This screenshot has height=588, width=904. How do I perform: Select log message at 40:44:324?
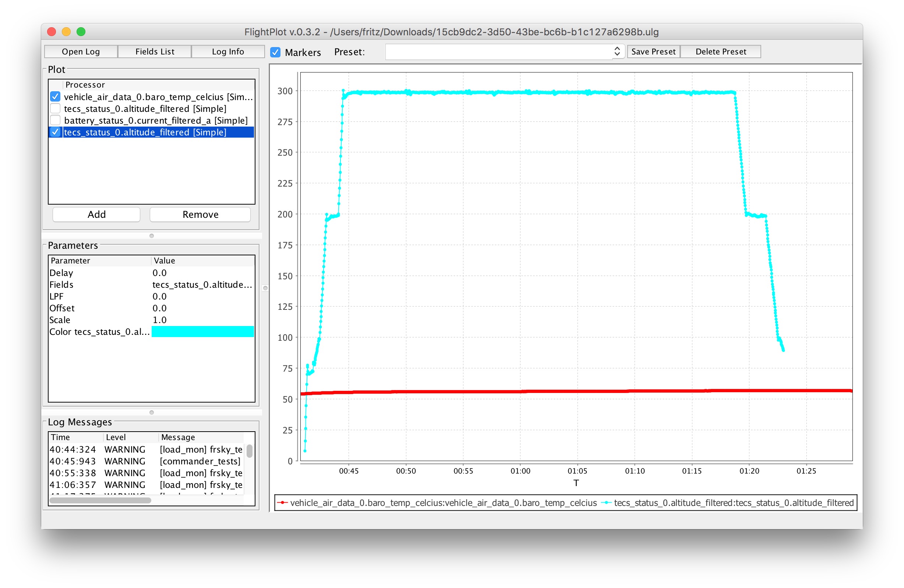pyautogui.click(x=146, y=449)
